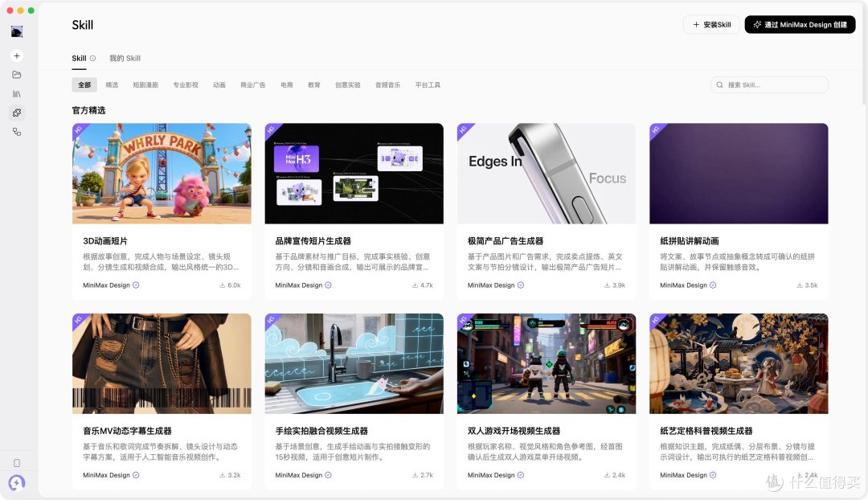
Task: Click download icon on 音乐MV动态字幕生成器 card
Action: (x=223, y=475)
